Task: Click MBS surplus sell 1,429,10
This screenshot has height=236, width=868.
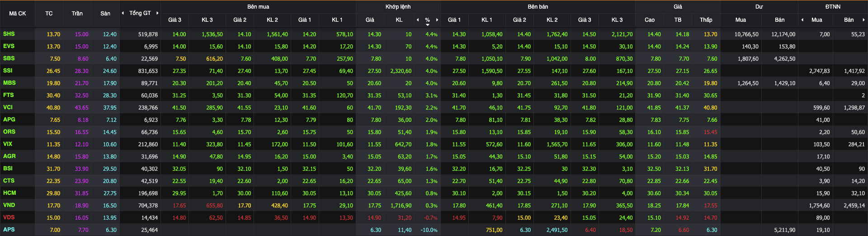Action: click(785, 83)
